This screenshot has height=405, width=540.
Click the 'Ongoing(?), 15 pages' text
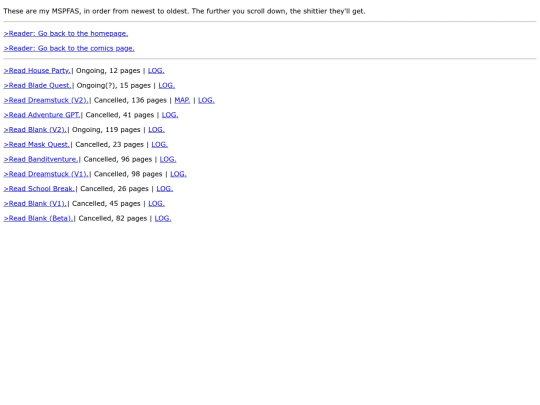114,85
